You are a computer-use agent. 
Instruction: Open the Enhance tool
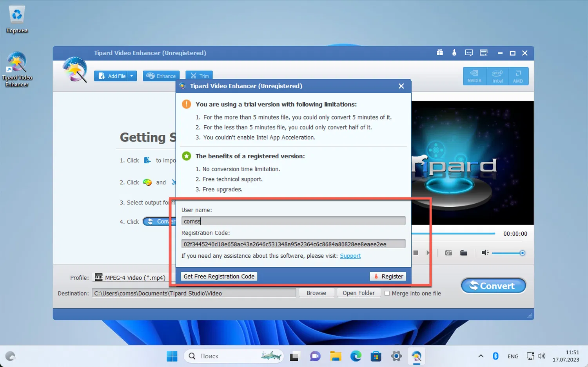(x=161, y=76)
